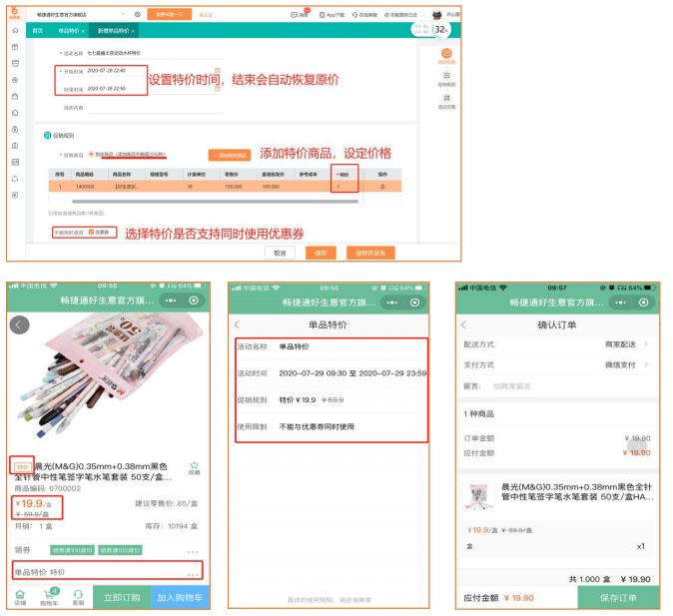Close mini-program on the 确认订单 page
The height and width of the screenshot is (616, 673).
pyautogui.click(x=643, y=303)
